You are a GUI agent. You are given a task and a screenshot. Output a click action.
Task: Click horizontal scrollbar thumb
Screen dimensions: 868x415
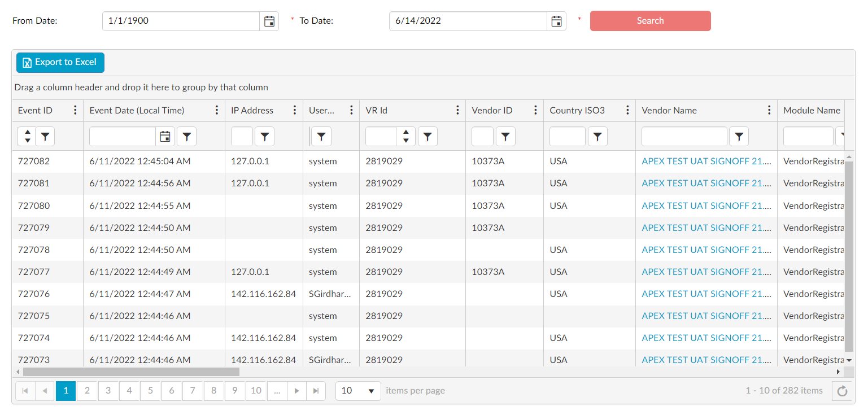[x=131, y=372]
